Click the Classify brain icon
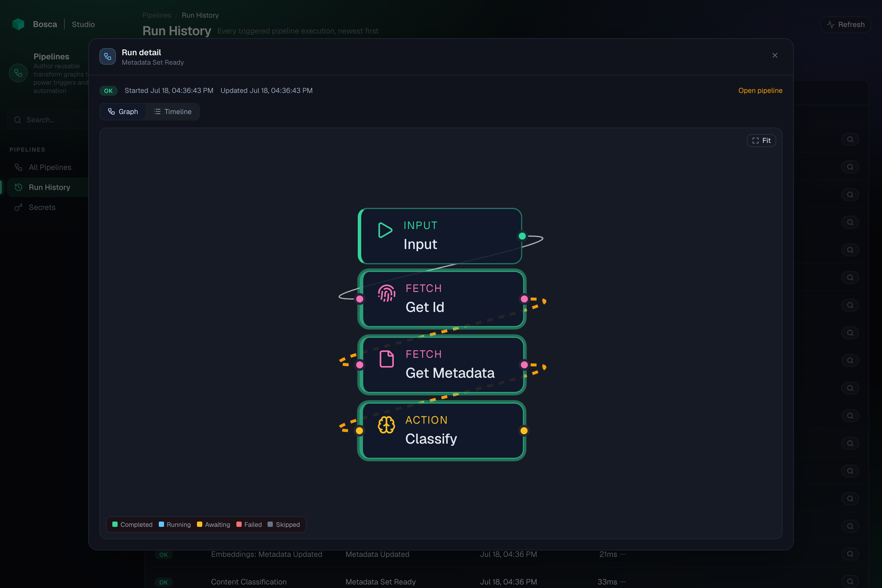 [x=386, y=425]
